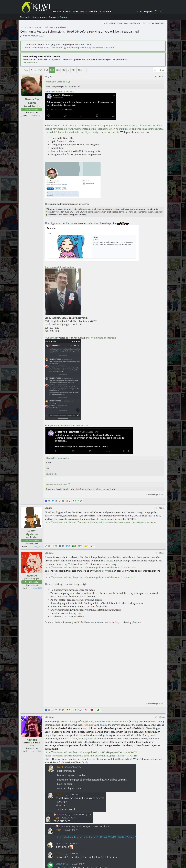Click post number #5,264 permalink
This screenshot has height=868, width=186.
[161, 717]
